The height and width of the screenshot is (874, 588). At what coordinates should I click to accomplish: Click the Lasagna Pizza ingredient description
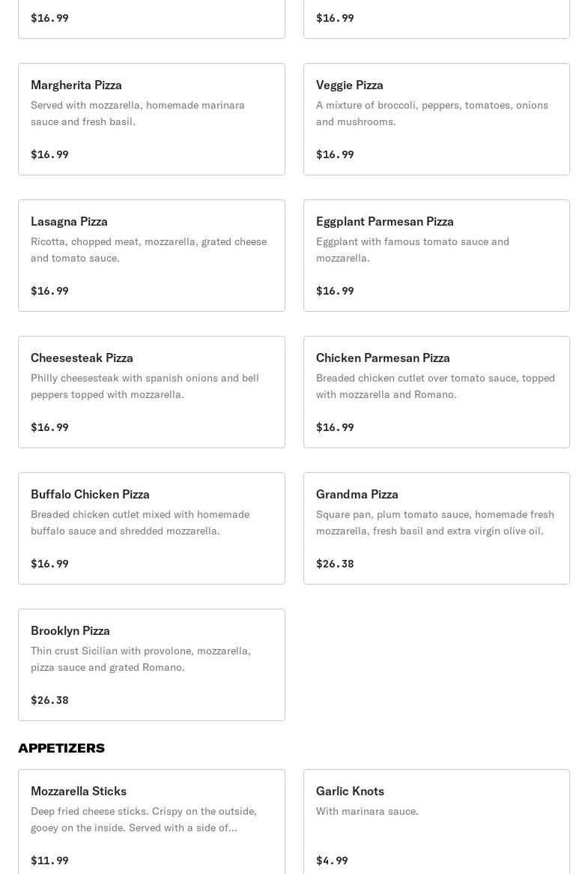[148, 250]
